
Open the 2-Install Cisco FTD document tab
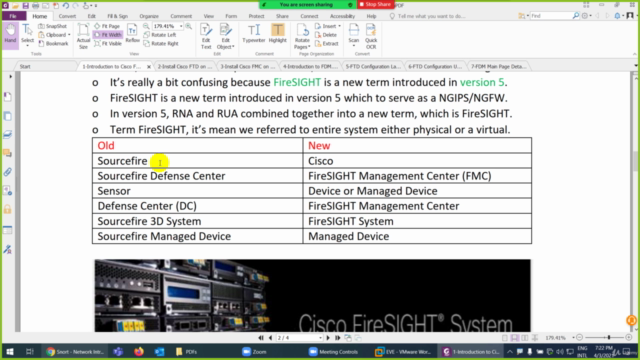coord(184,66)
